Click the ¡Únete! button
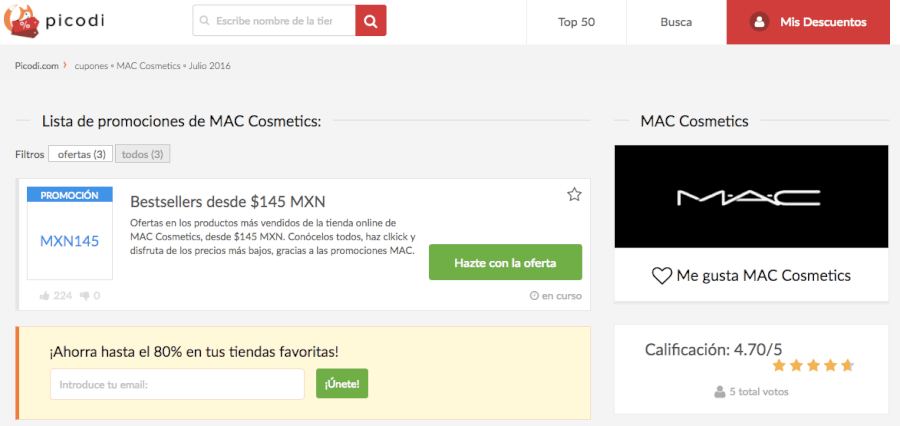This screenshot has width=900, height=426. [342, 384]
